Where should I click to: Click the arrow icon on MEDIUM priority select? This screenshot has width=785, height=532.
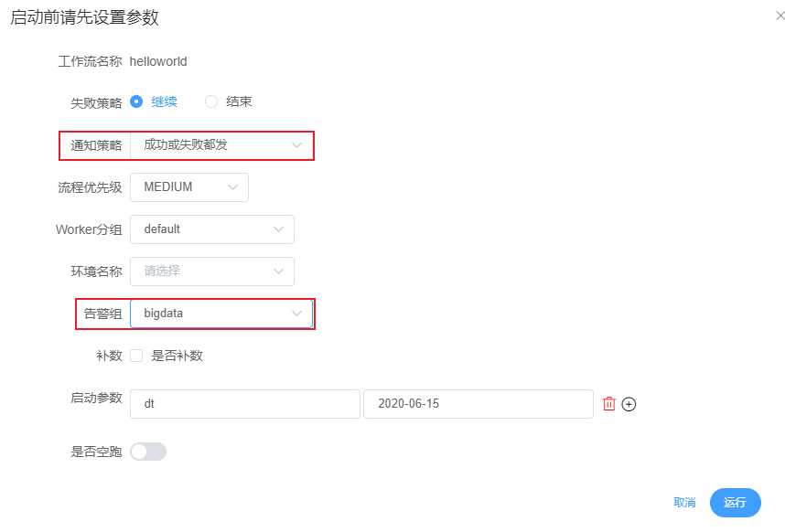232,187
